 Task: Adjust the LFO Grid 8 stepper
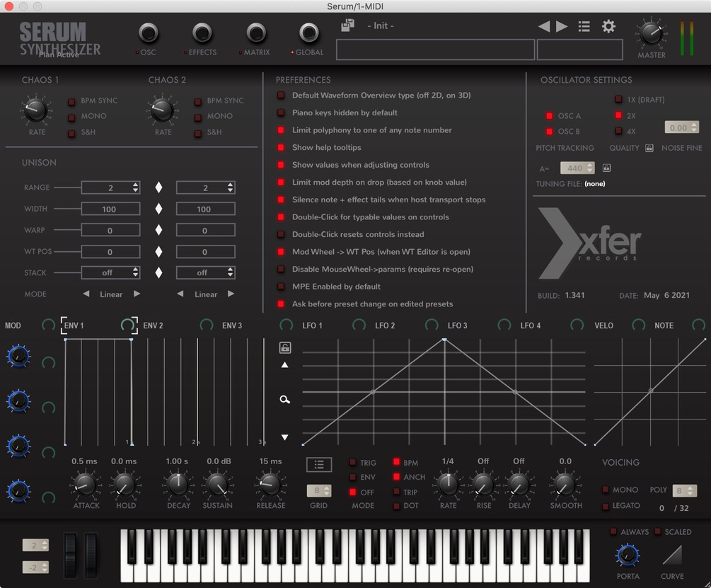coord(327,490)
